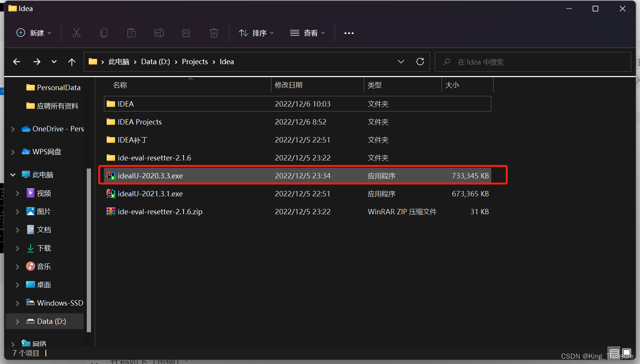Click the Delete trash can icon
Image resolution: width=640 pixels, height=364 pixels.
[x=214, y=33]
